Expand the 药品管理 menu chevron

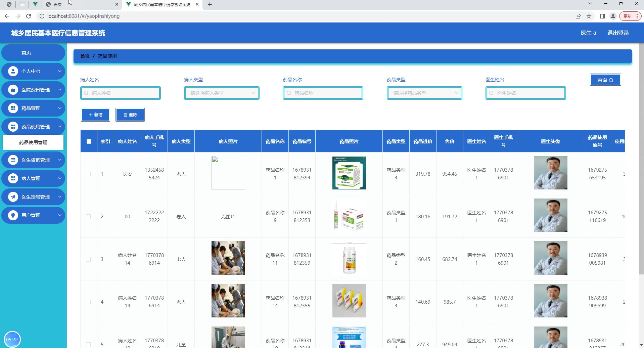(x=60, y=108)
